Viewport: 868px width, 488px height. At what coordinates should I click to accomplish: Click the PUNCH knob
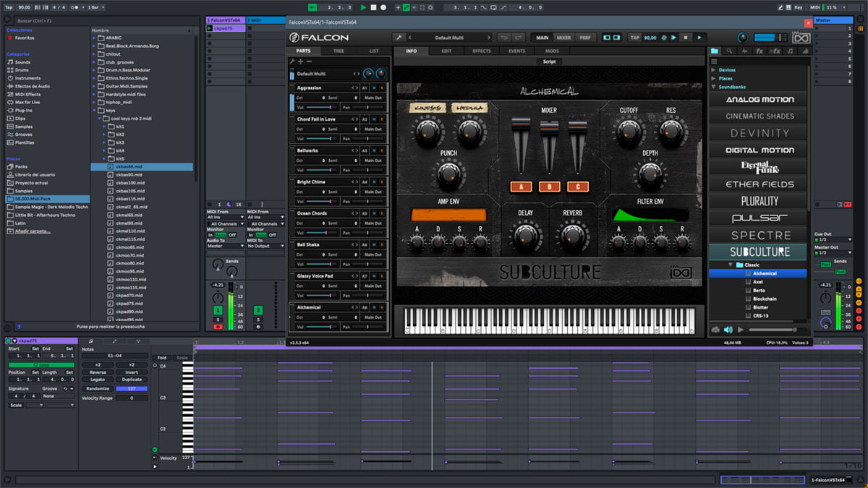448,174
